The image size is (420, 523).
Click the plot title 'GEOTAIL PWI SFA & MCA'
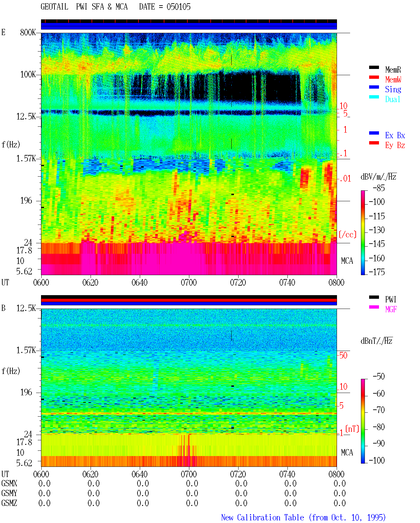[84, 7]
